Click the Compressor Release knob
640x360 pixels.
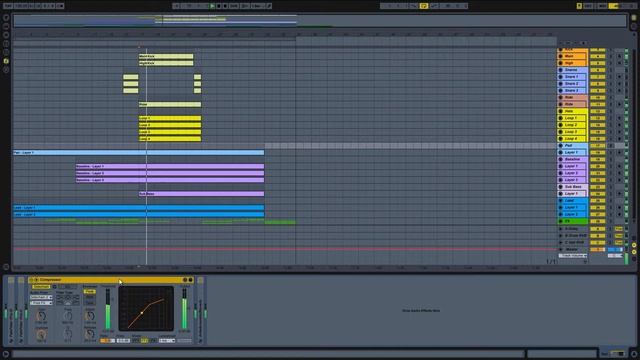coord(90,334)
